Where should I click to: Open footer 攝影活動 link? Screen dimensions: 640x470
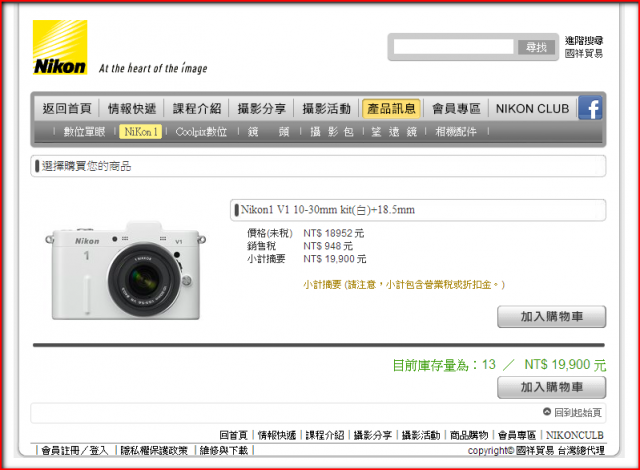tap(421, 435)
